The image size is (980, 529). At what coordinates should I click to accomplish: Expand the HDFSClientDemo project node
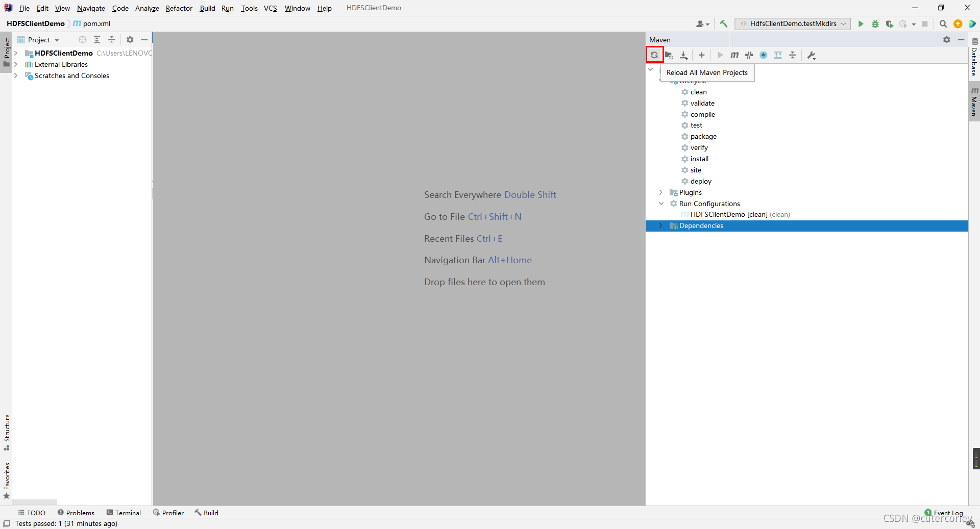coord(16,53)
